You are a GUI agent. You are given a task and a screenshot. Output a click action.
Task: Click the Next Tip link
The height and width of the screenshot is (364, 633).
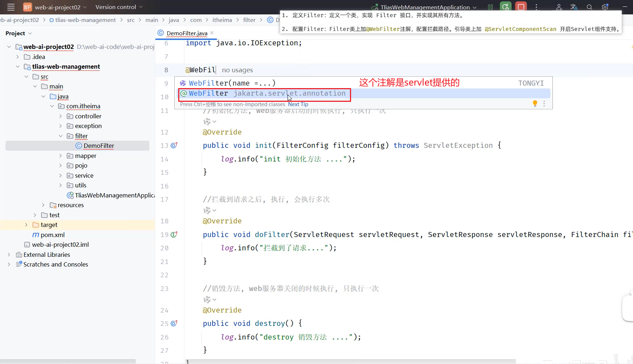[298, 104]
